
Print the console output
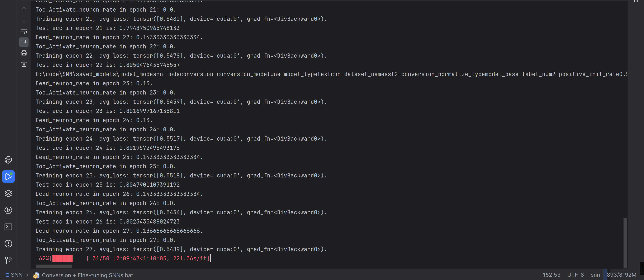click(24, 53)
